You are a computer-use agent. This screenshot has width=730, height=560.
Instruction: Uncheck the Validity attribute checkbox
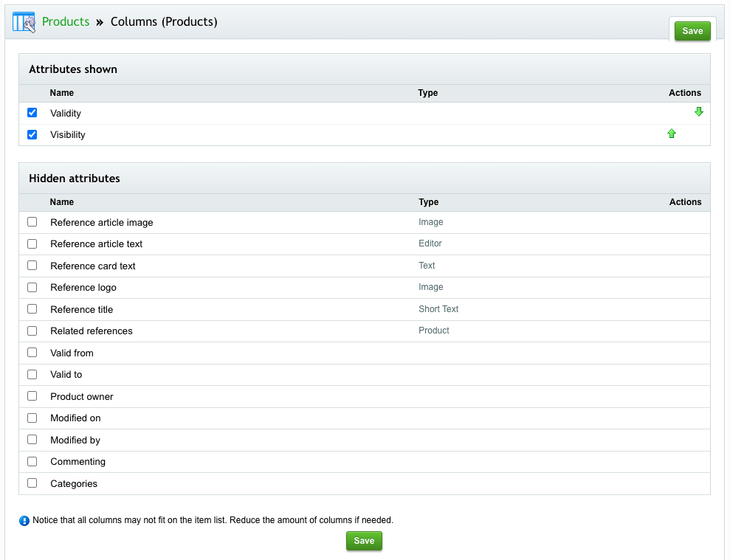coord(32,113)
